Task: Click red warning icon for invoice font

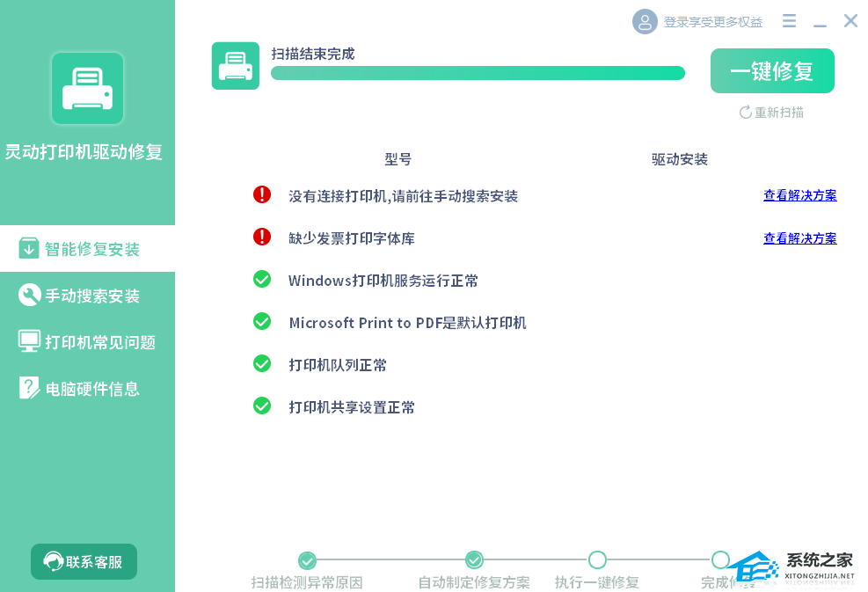Action: (x=262, y=237)
